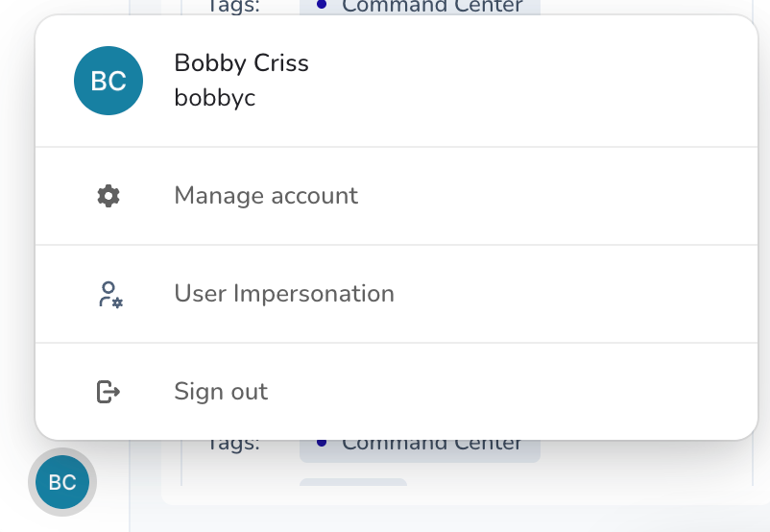Click the bobbyc username text

215,98
